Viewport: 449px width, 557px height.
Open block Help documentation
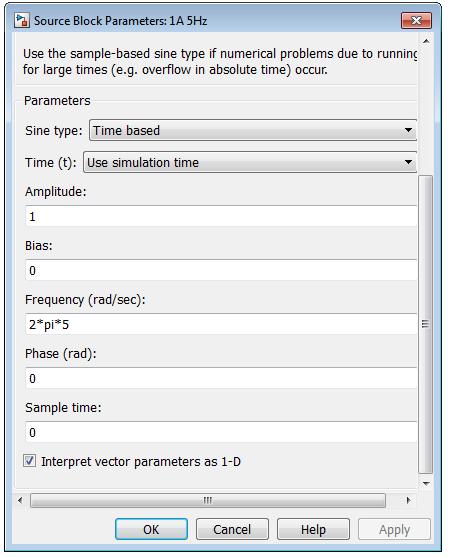(313, 529)
